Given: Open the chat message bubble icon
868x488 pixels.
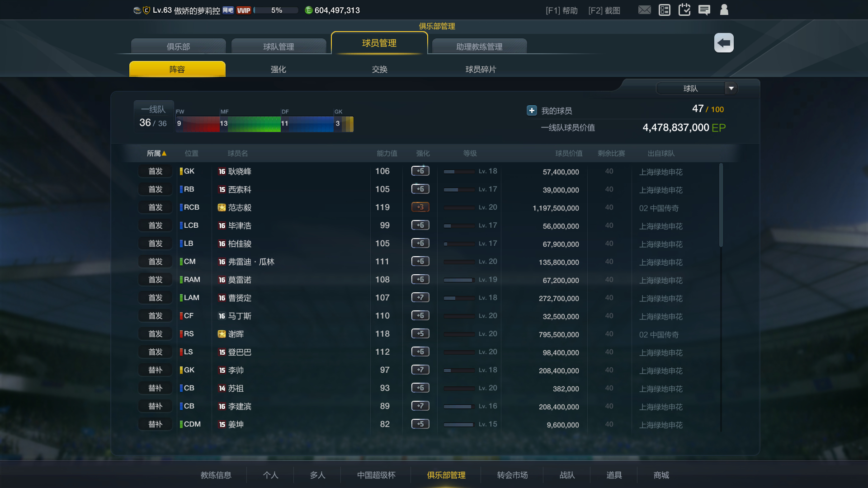Looking at the screenshot, I should click(x=704, y=10).
